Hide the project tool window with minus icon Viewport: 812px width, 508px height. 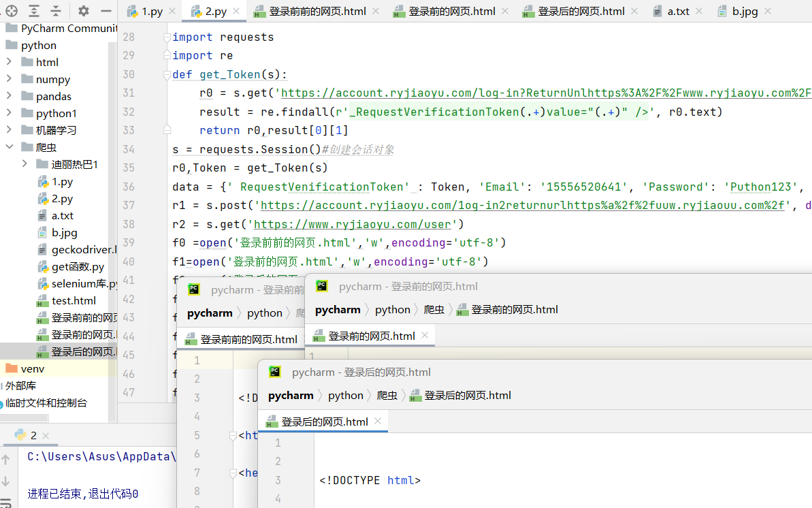coord(105,11)
